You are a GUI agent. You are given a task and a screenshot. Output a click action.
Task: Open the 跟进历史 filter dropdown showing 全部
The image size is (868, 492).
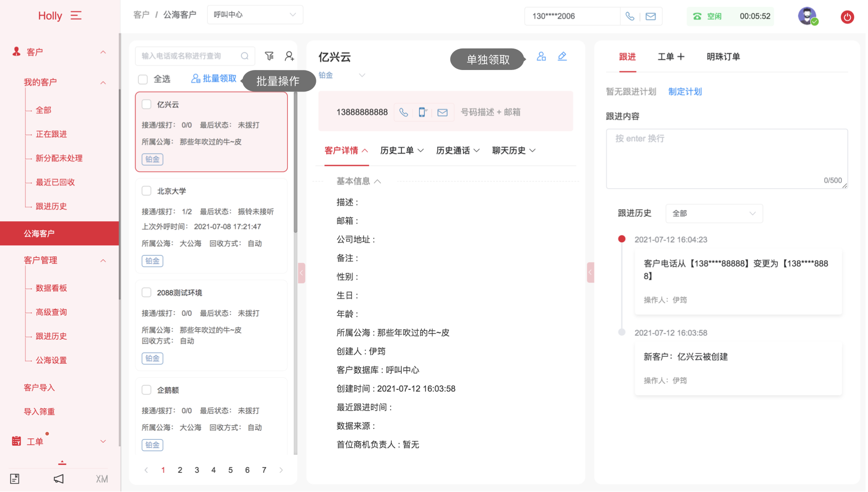point(713,213)
